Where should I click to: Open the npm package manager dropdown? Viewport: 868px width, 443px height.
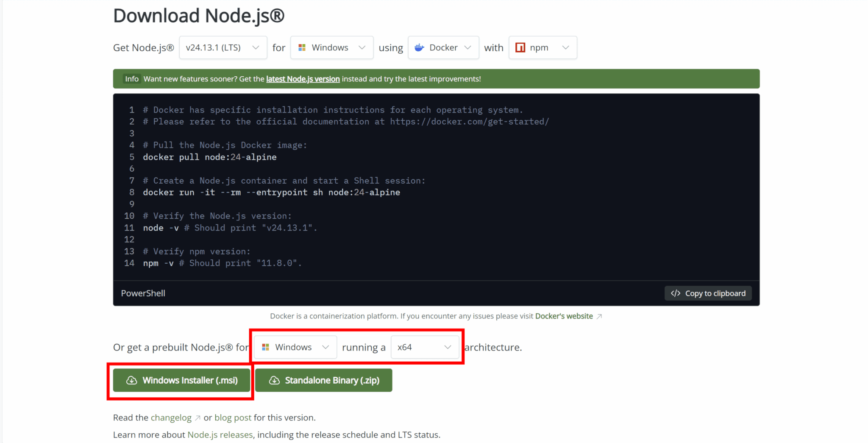[542, 47]
